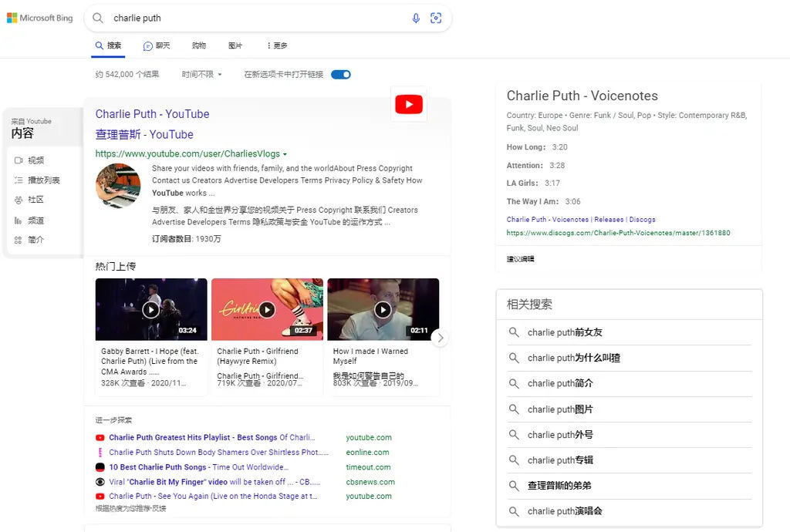Click The Way I Am: 3:06 row
The image size is (790, 532).
(544, 201)
